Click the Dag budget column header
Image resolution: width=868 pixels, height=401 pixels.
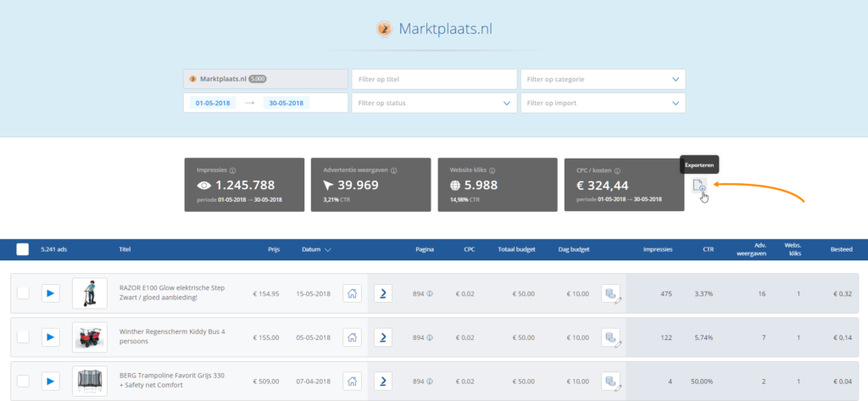[x=574, y=249]
